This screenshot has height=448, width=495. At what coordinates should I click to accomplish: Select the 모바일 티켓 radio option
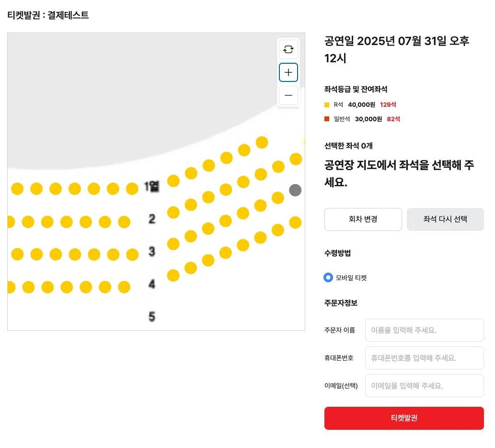coord(328,277)
